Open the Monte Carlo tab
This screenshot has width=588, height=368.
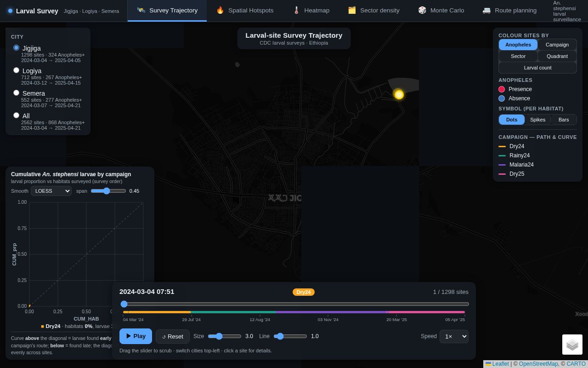441,10
